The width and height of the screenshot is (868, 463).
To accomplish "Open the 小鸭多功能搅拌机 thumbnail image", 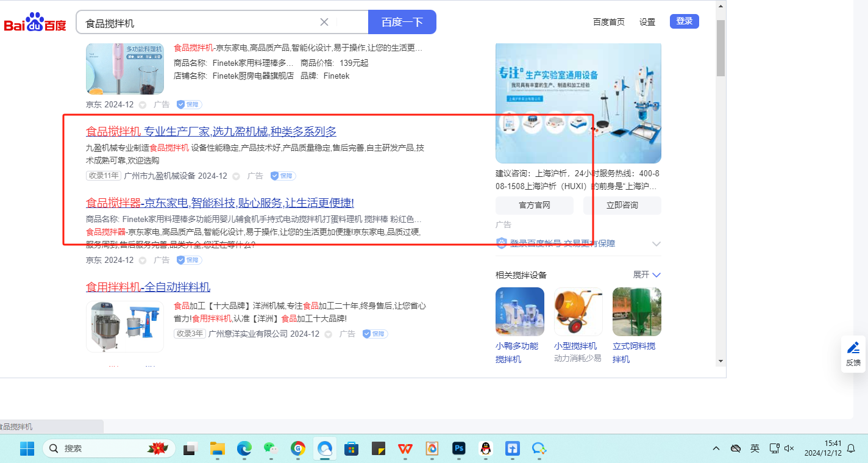I will [x=520, y=312].
